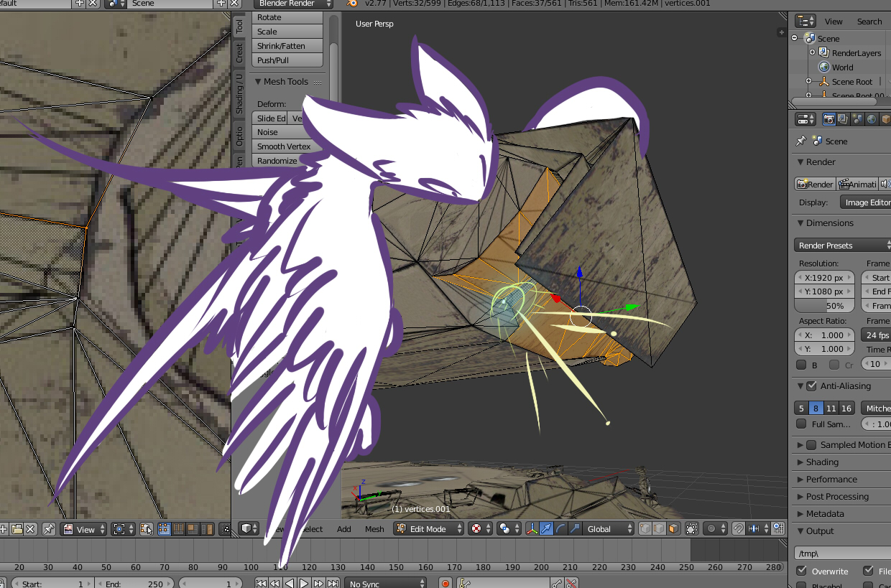Open the No Sync dropdown
This screenshot has width=891, height=588.
(385, 584)
